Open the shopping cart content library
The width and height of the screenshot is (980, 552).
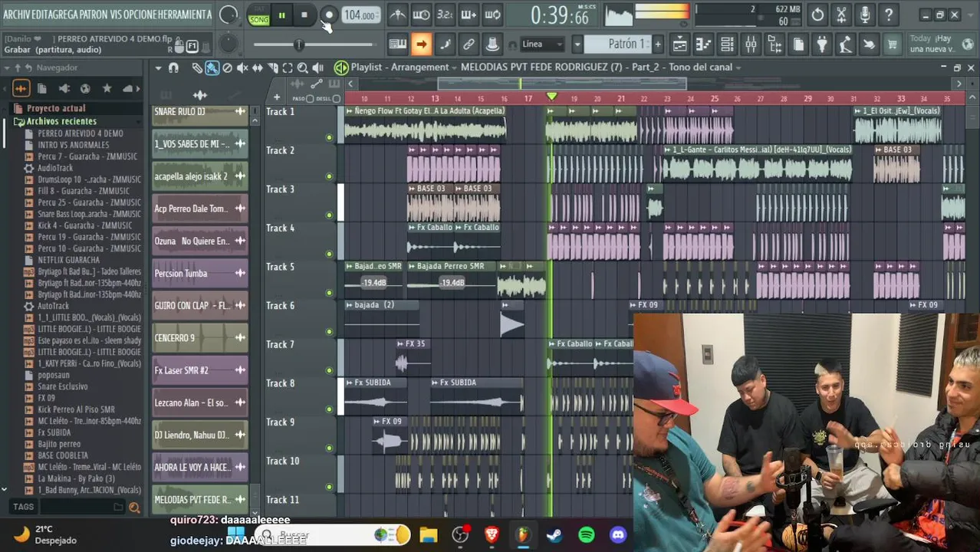tap(893, 44)
